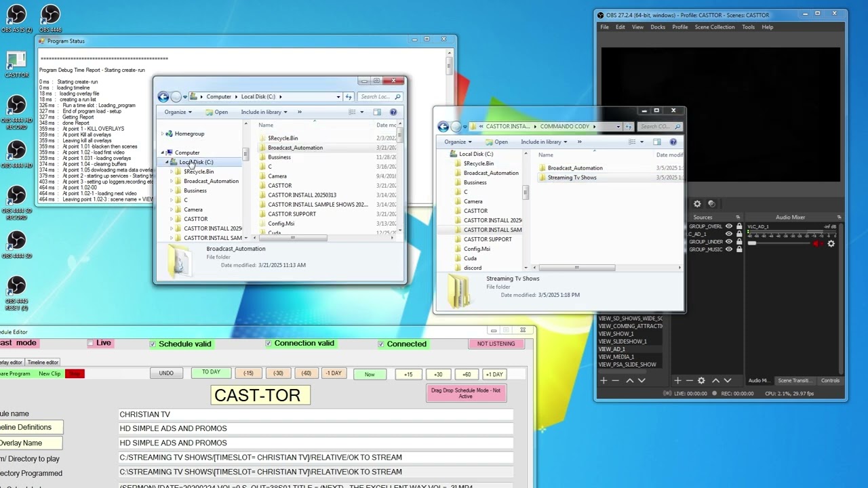Open VLC_AD_1 audio mixer gear settings
The width and height of the screenshot is (868, 488).
click(x=831, y=243)
